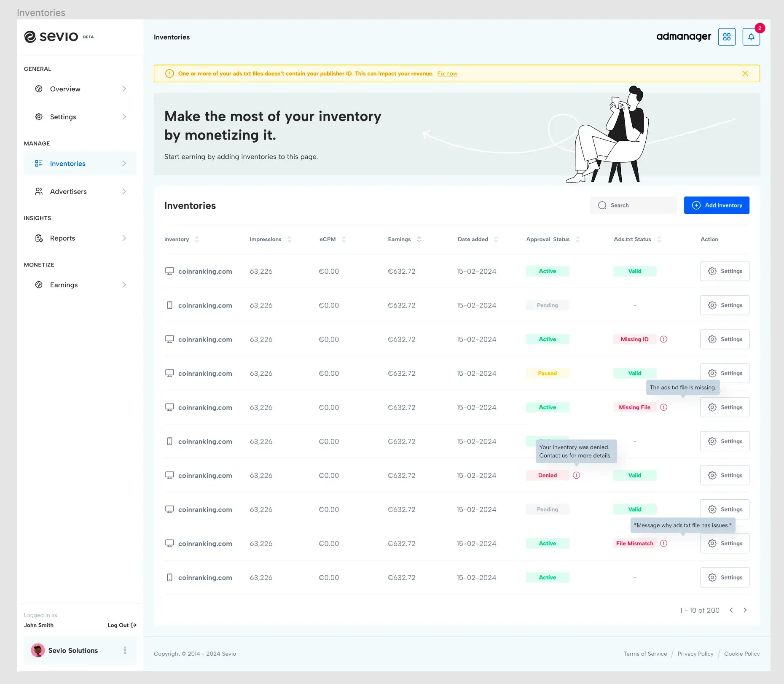784x684 pixels.
Task: Dismiss the ads.txt warning banner
Action: click(745, 73)
